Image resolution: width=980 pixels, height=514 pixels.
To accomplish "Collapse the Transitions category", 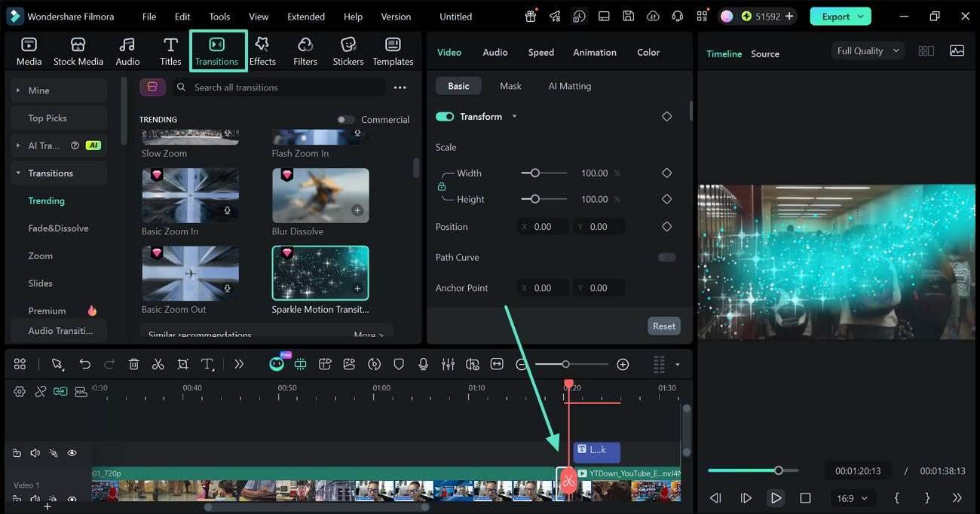I will [x=18, y=173].
